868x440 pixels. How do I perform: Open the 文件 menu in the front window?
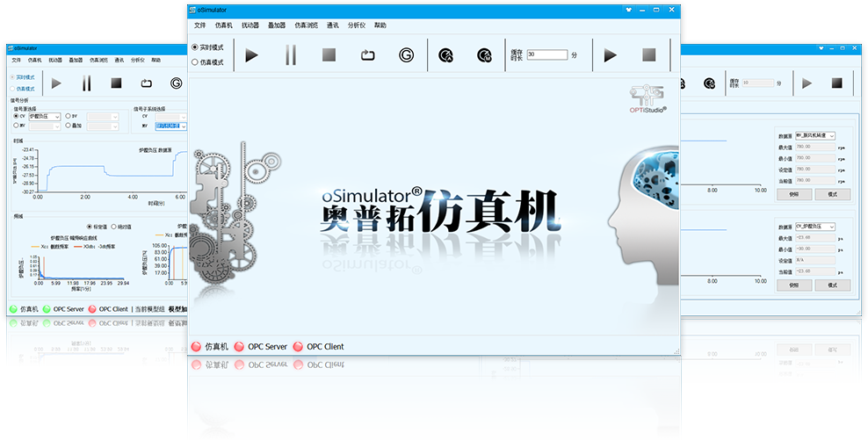click(199, 25)
